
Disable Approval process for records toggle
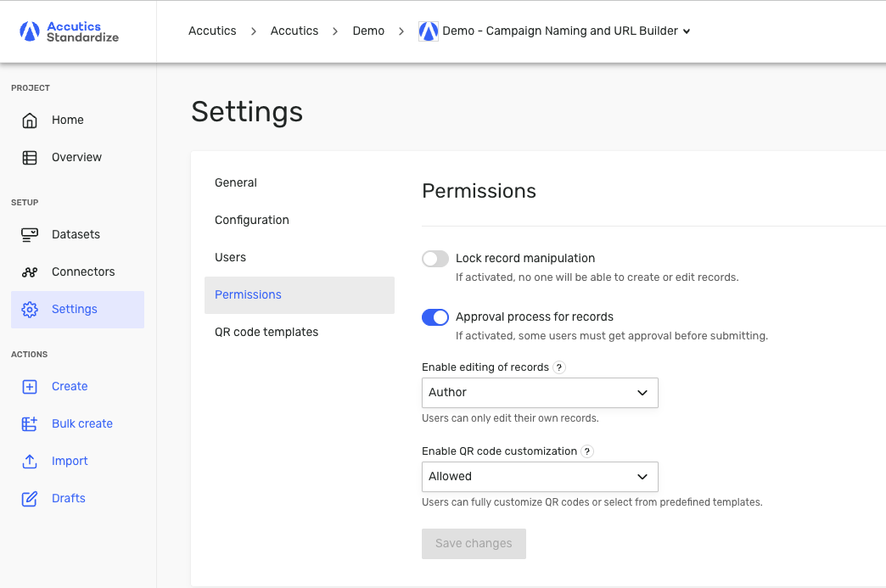(x=435, y=317)
